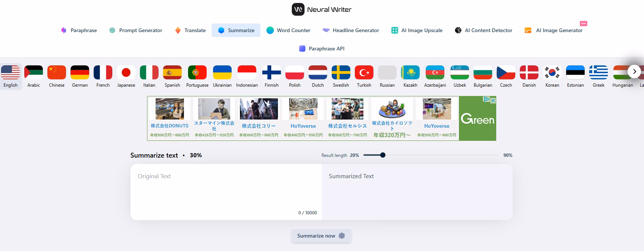Click the Summarize now button
The image size is (644, 251).
coord(321,236)
